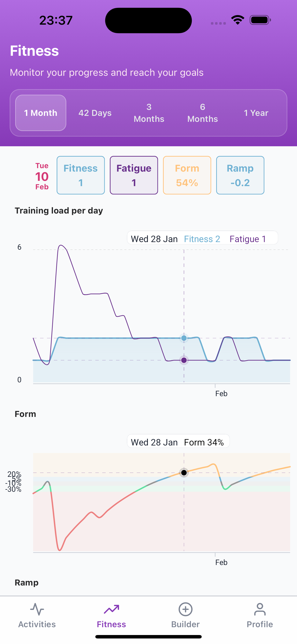Open the Profile person icon
The image size is (297, 644).
pos(260,609)
